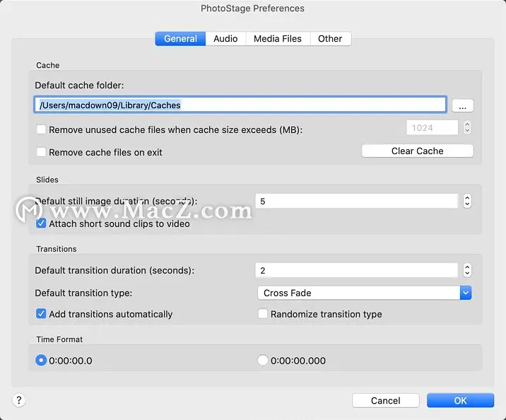Select the 0:00:00.000 time format
Image resolution: width=506 pixels, height=420 pixels.
[263, 361]
